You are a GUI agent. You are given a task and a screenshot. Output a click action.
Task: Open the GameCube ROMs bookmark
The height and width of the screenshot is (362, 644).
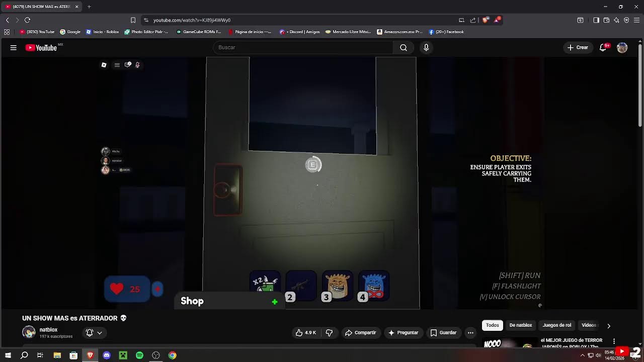click(199, 32)
